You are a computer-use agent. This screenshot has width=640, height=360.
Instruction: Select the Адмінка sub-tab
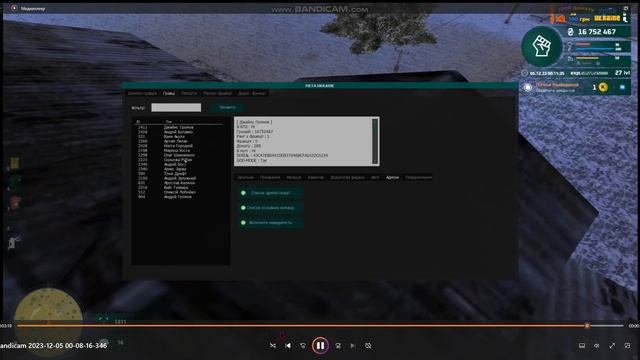point(392,178)
